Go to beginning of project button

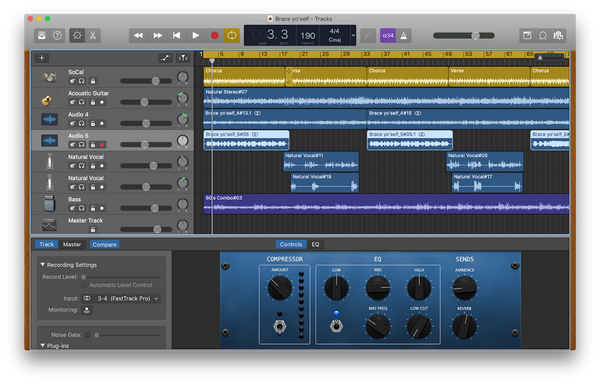click(176, 36)
